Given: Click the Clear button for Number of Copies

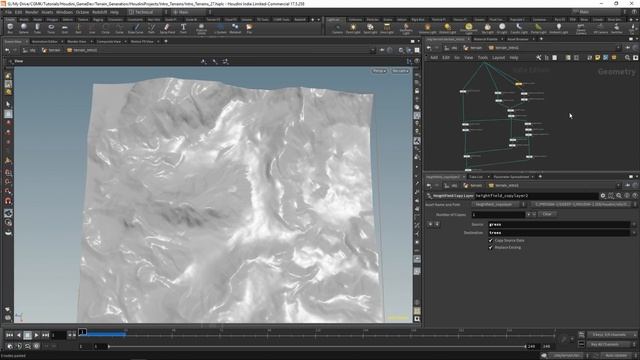Looking at the screenshot, I should click(547, 214).
